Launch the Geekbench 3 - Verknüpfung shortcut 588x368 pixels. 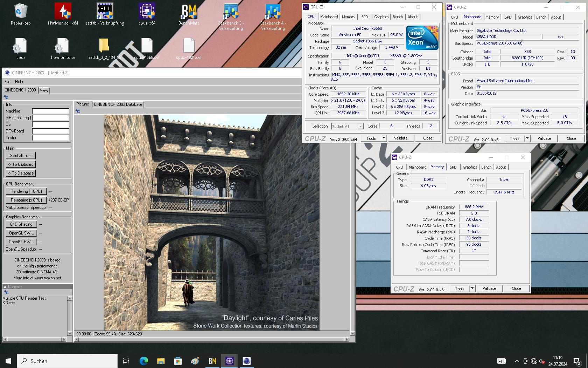tap(231, 16)
